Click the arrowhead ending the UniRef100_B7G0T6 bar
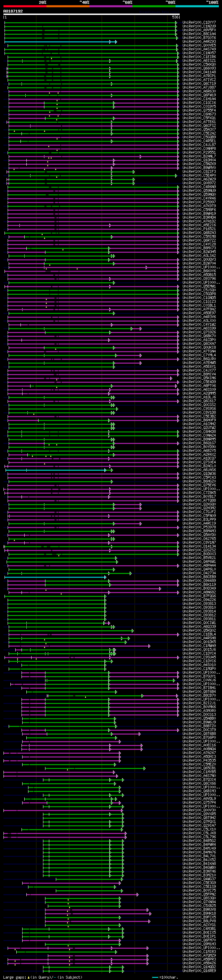Screen dimensions: 222x980 point(177,38)
